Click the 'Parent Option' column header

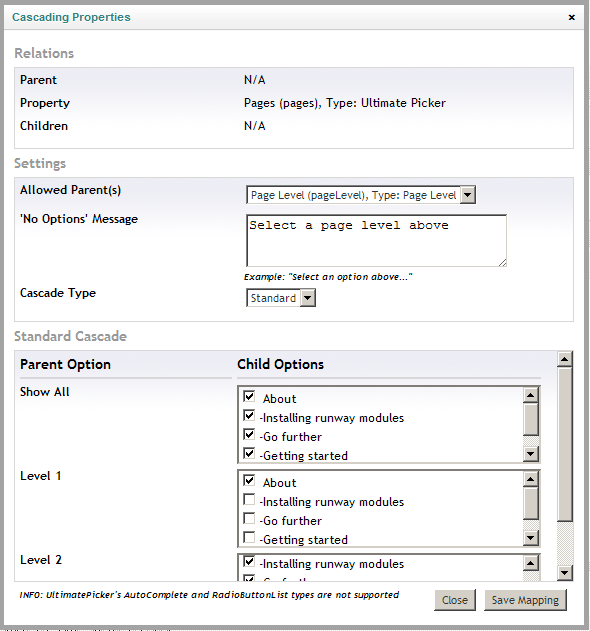point(65,364)
